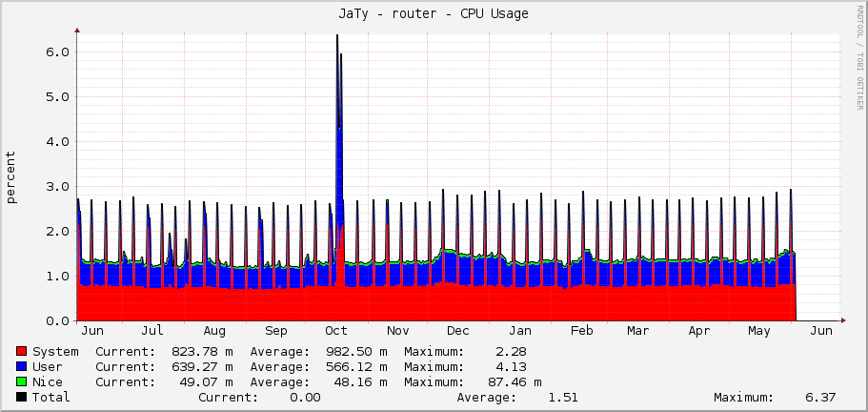
Task: Click the Nice current value '49.07 m'
Action: coord(206,382)
